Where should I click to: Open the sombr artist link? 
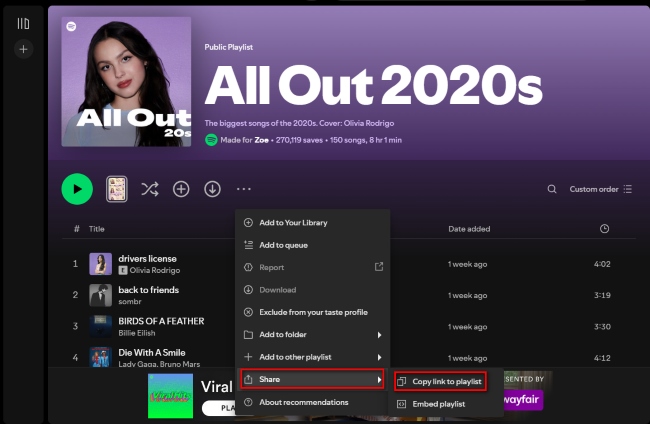coord(130,301)
